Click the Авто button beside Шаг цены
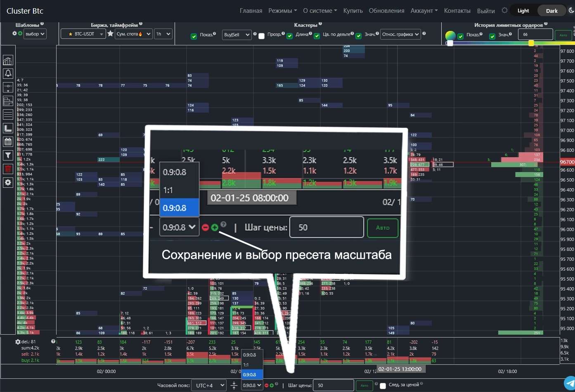Image resolution: width=575 pixels, height=392 pixels. tap(364, 385)
